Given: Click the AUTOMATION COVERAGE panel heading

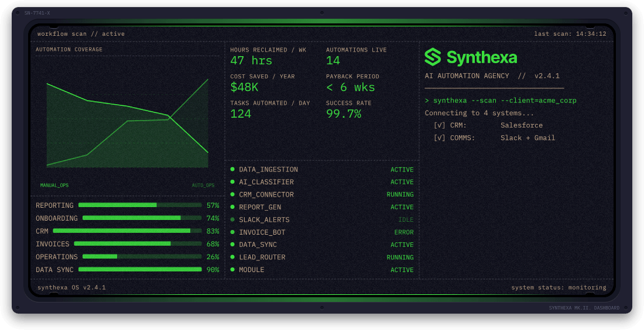Looking at the screenshot, I should pos(69,49).
